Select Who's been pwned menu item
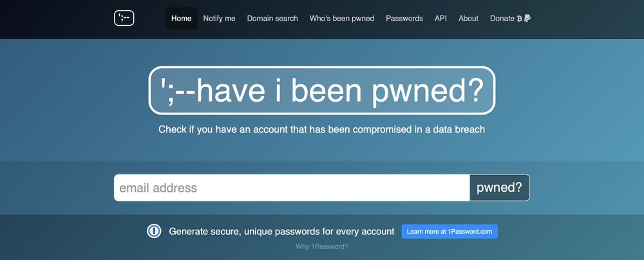The height and width of the screenshot is (260, 644). pos(342,19)
